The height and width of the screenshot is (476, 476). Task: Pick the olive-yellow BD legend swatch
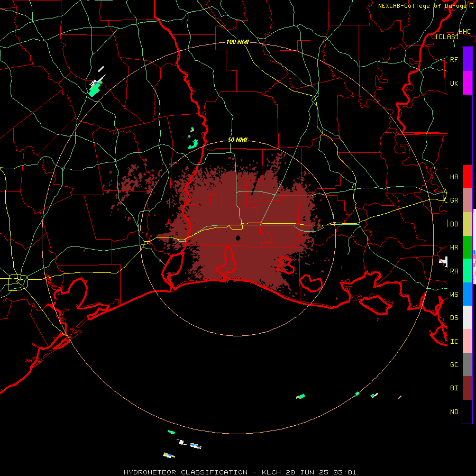click(467, 224)
